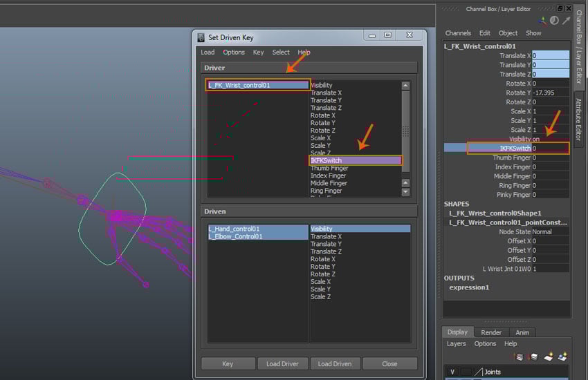Create a new empty layer
This screenshot has height=380, width=588.
coord(548,357)
